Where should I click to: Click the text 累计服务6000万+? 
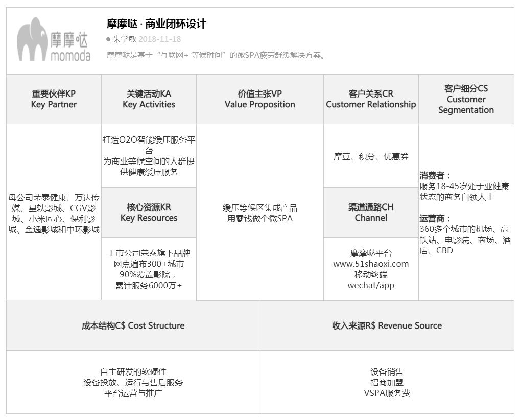pyautogui.click(x=149, y=286)
